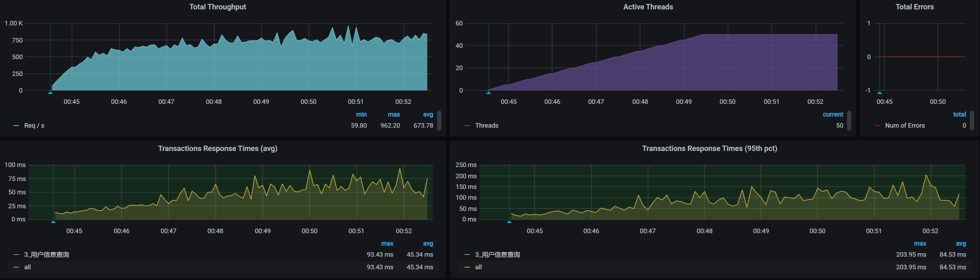The height and width of the screenshot is (280, 980).
Task: Open Transactions Response Times (95th pct) panel menu
Action: 709,148
